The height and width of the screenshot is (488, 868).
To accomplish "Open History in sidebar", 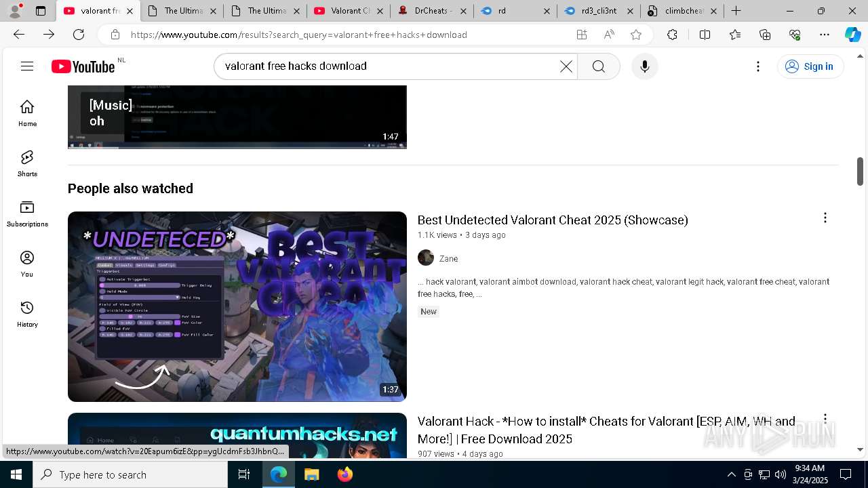I will 27,314.
